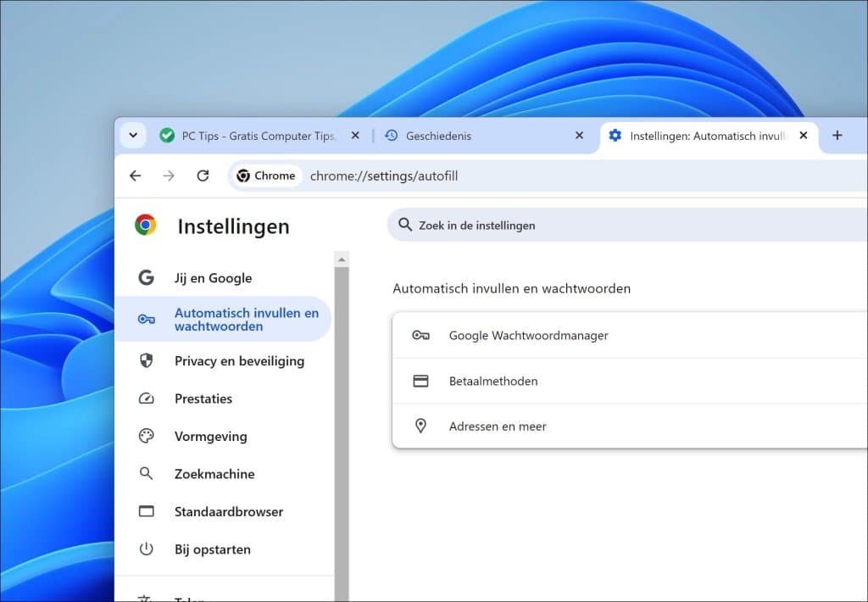
Task: Click the Google G icon in sidebar
Action: (146, 277)
